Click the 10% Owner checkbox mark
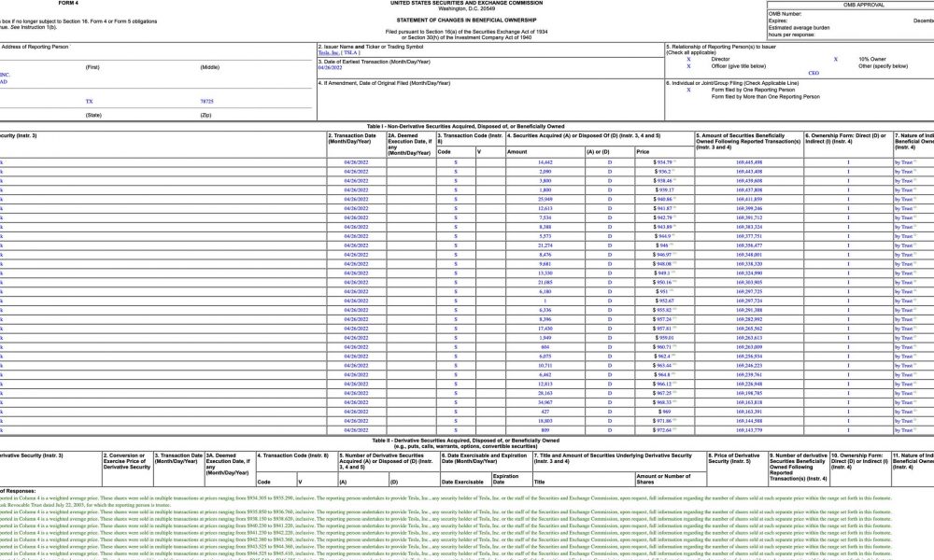This screenshot has width=934, height=560. click(836, 60)
